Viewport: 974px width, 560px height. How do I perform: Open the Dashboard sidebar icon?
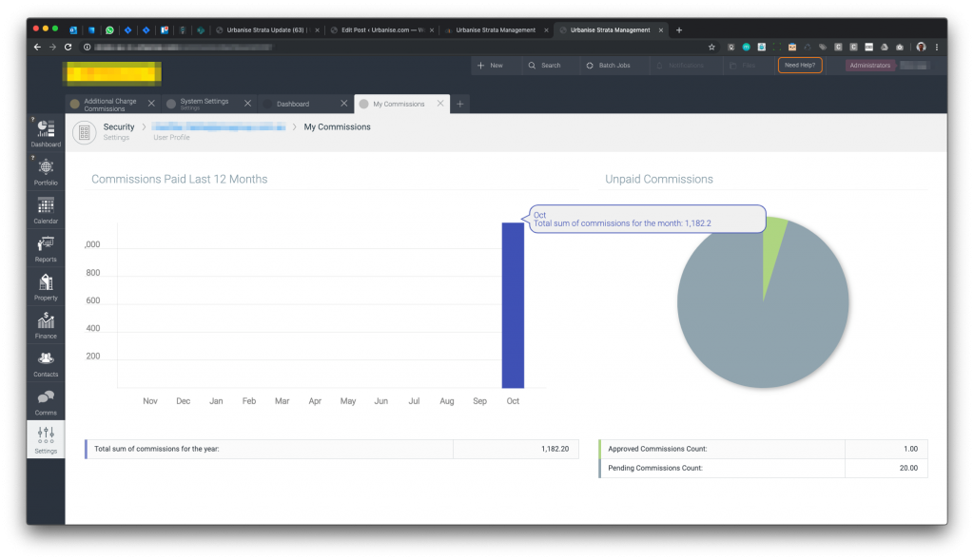[46, 132]
